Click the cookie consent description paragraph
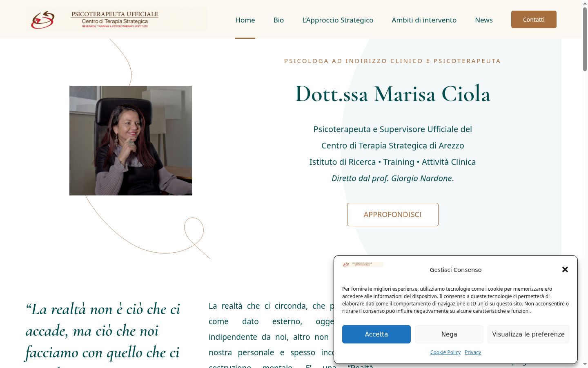The height and width of the screenshot is (368, 588). coord(456,300)
